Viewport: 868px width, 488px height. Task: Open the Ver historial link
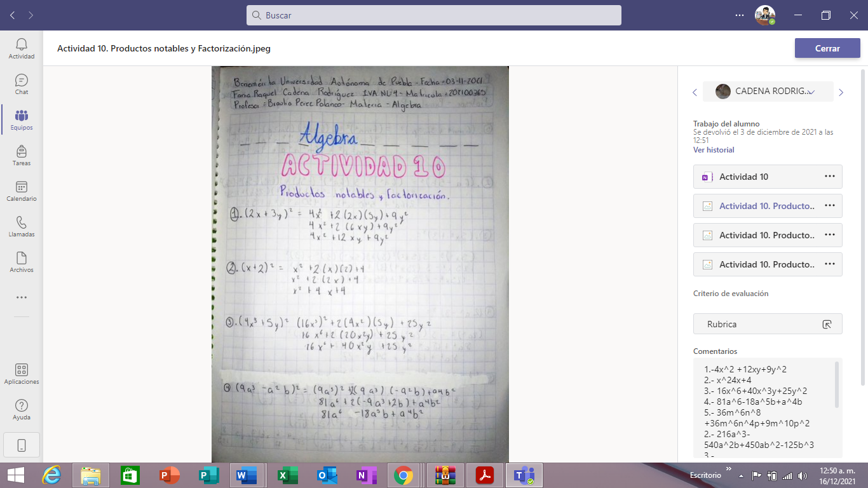tap(714, 150)
